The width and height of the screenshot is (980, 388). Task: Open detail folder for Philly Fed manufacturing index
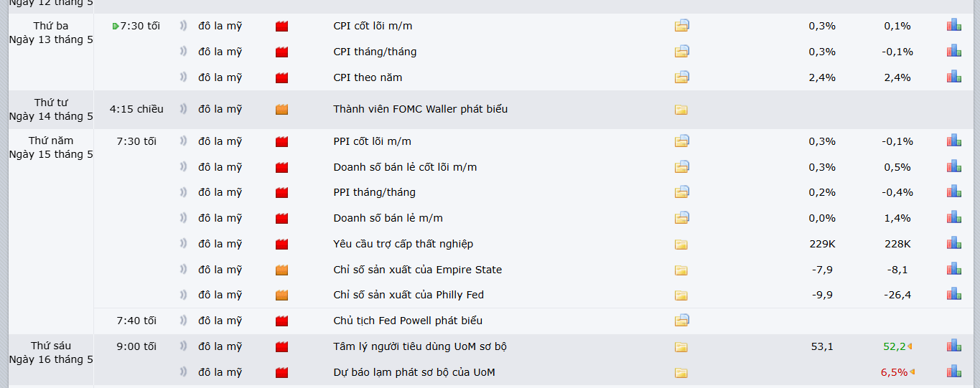point(681,295)
